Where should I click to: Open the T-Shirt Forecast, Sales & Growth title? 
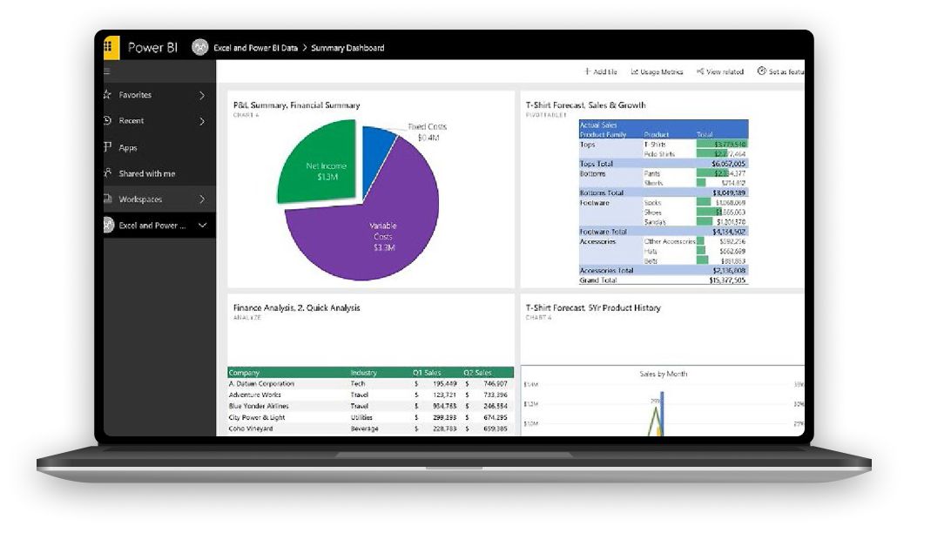585,105
